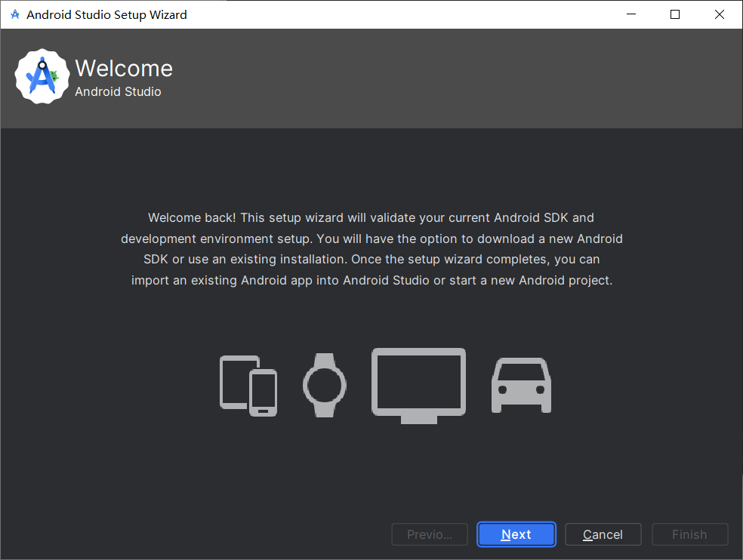
Task: Click the disabled Finish button
Action: pos(689,534)
